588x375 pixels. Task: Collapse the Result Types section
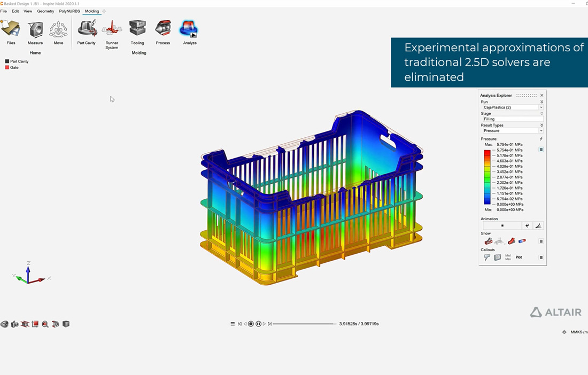541,125
